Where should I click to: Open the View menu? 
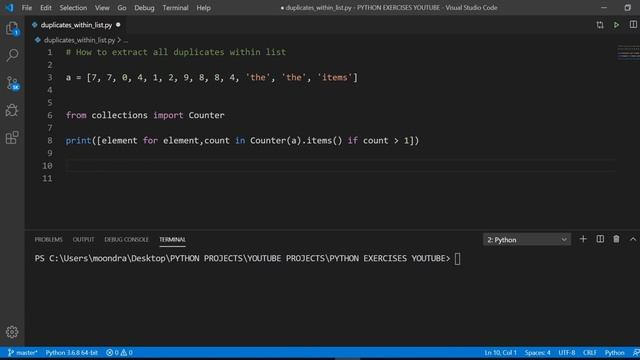[x=102, y=8]
